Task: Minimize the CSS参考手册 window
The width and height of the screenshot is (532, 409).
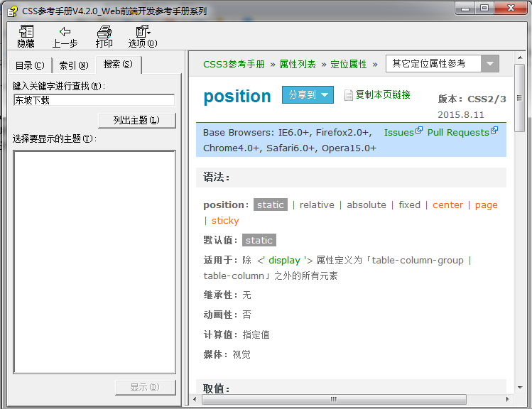Action: coord(465,9)
